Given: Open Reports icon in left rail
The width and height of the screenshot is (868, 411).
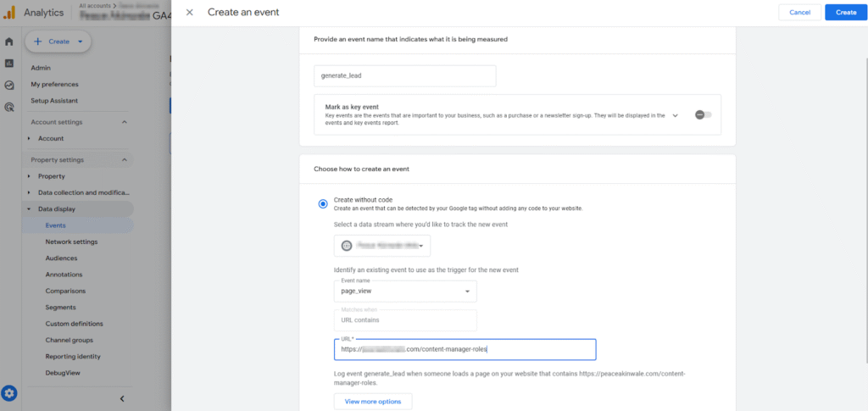Looking at the screenshot, I should 9,64.
